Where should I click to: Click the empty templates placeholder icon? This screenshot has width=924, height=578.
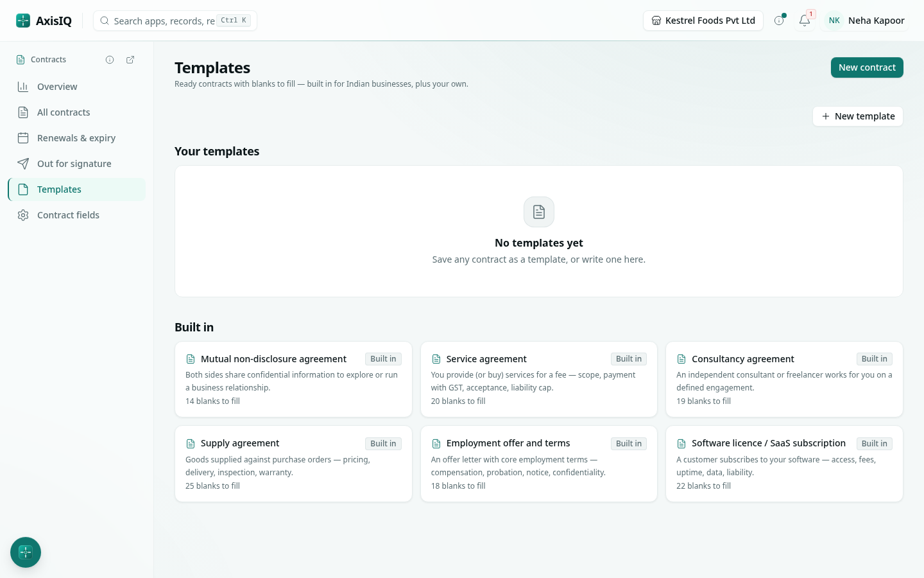tap(539, 212)
